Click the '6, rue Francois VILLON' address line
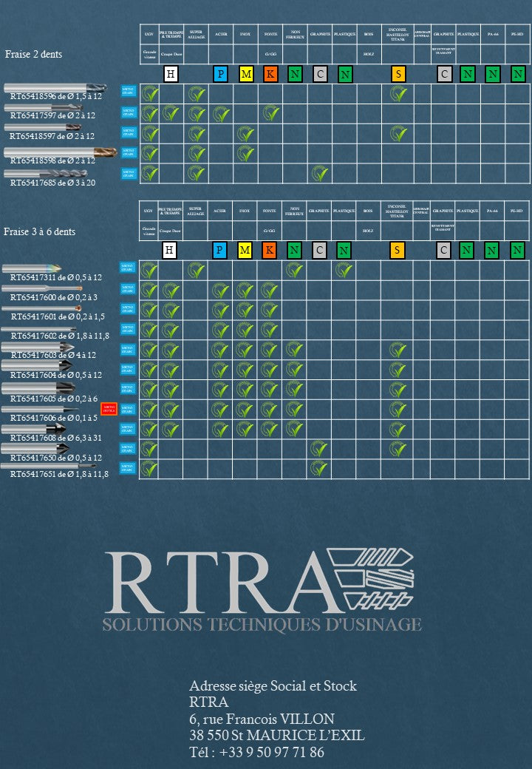The image size is (532, 769). [262, 719]
